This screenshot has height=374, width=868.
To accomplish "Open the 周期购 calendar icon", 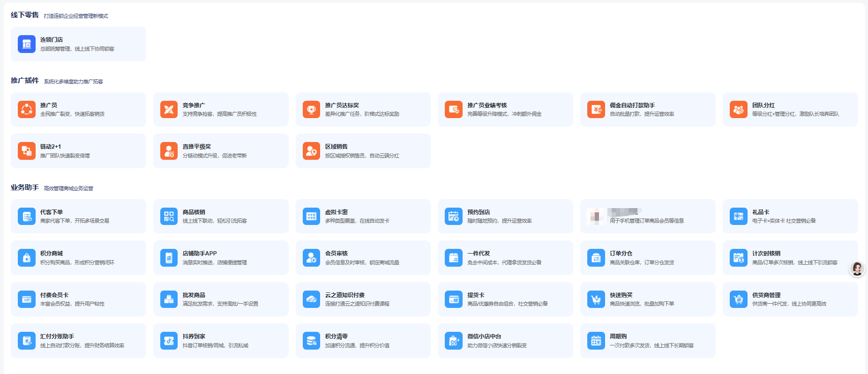I will coord(596,341).
